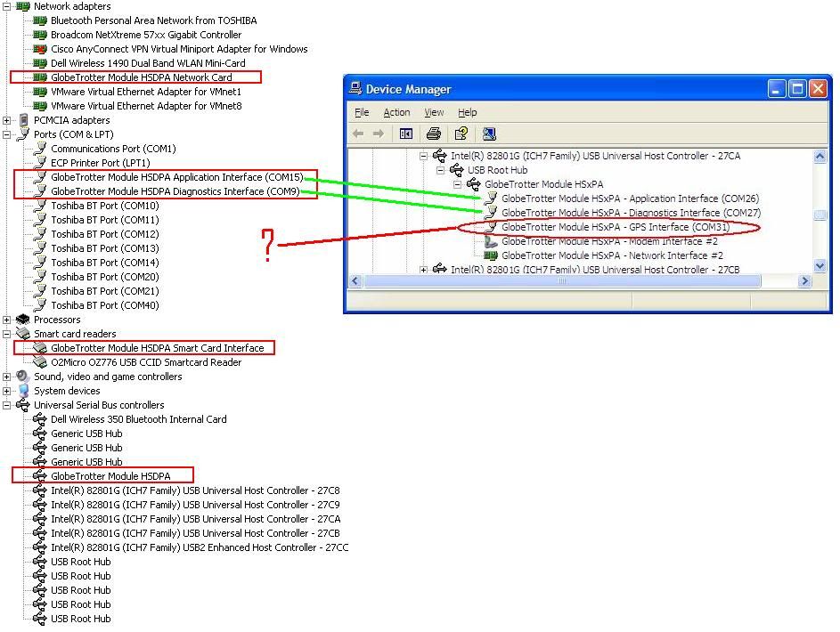Screen dimensions: 840x632
Task: Select ECP Printer Port (LPT1)
Action: pos(100,163)
